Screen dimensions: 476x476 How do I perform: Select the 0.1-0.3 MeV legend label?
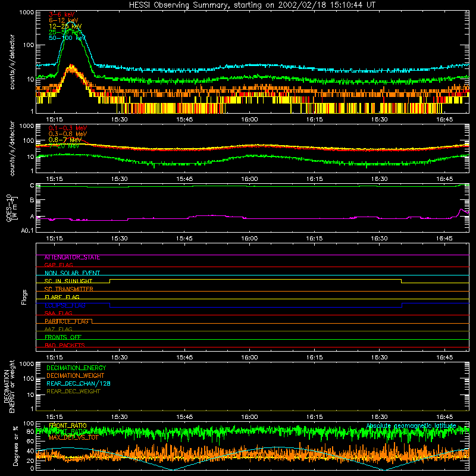pos(68,128)
